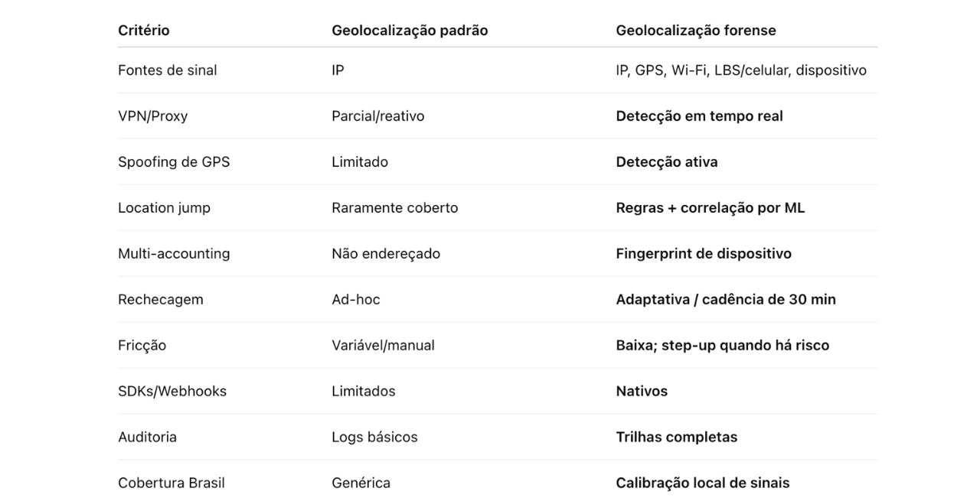This screenshot has height=501, width=980.
Task: Click the "VPN/Proxy" criterion cell
Action: tap(153, 116)
